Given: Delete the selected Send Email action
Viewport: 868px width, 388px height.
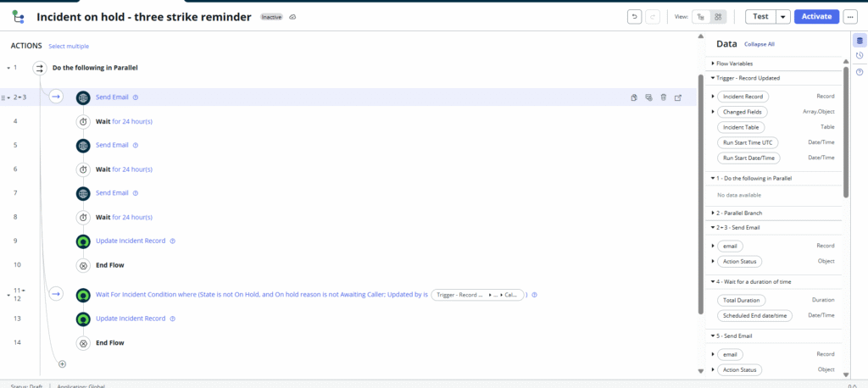Looking at the screenshot, I should (x=663, y=97).
